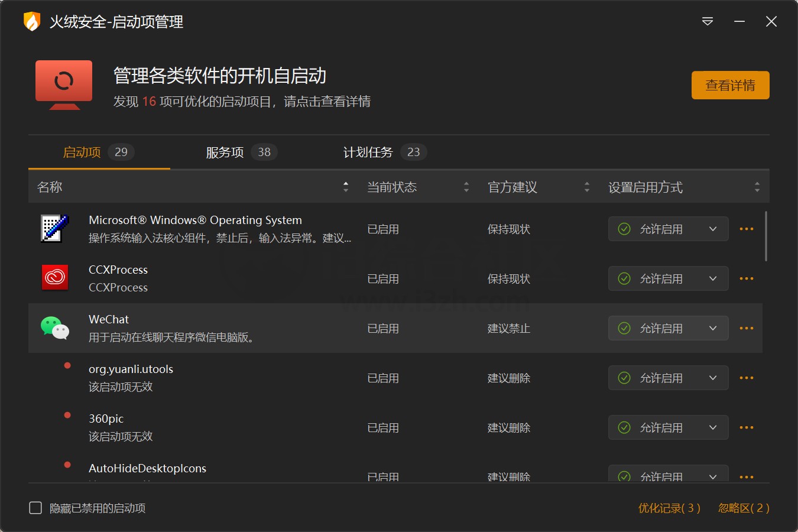Viewport: 798px width, 532px height.
Task: Open 允许启用 dropdown for org.yuanli.utools
Action: coord(668,378)
